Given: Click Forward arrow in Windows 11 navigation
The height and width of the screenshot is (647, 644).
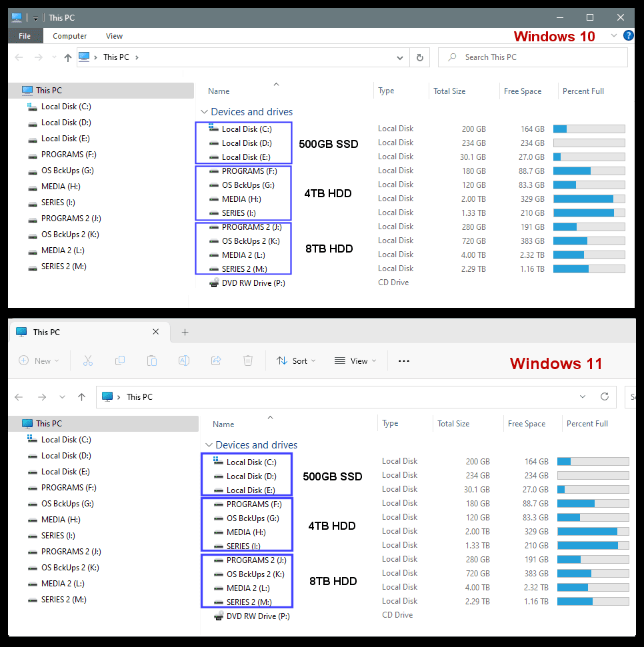Looking at the screenshot, I should (42, 397).
